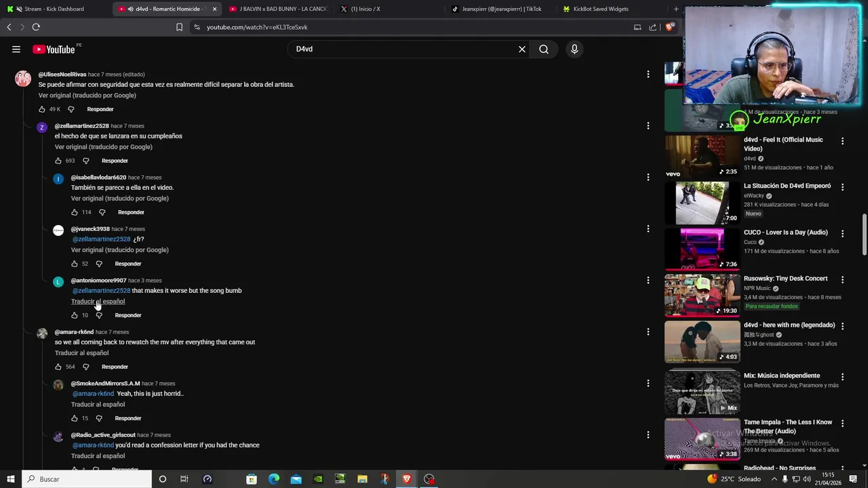Like the reply by @jvaneck3938
This screenshot has height=488, width=868.
point(75,264)
